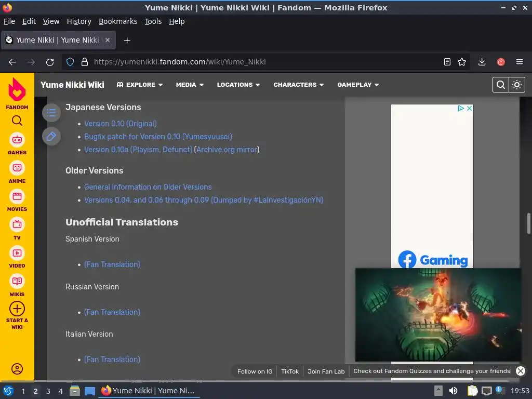The image size is (532, 399).
Task: Open the Wikis section icon
Action: [x=17, y=281]
